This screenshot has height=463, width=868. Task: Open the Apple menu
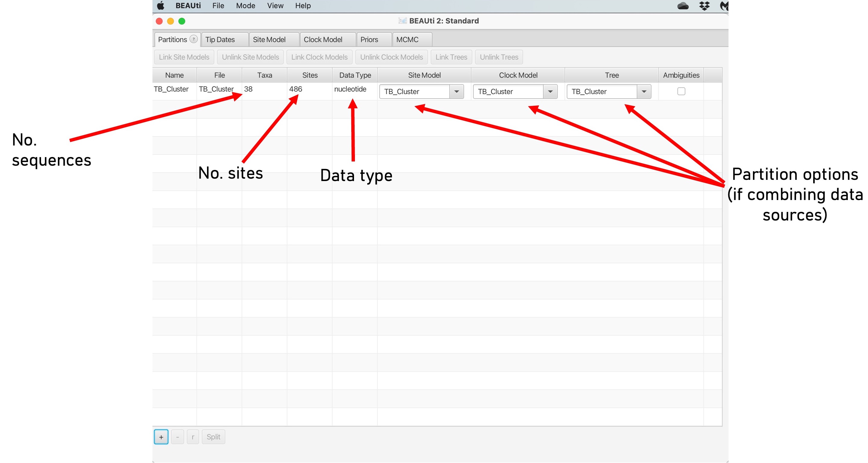click(161, 6)
